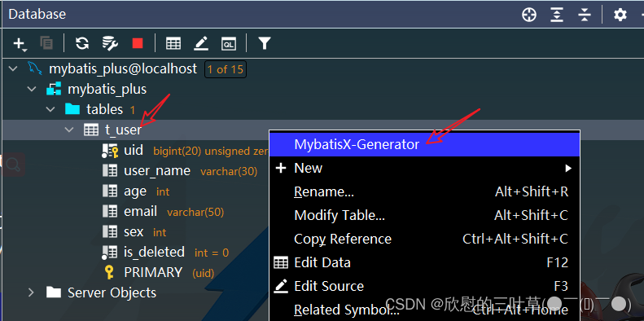Viewport: 644px width, 321px height.
Task: Click the pencil Edit Source toolbar icon
Action: 201,43
